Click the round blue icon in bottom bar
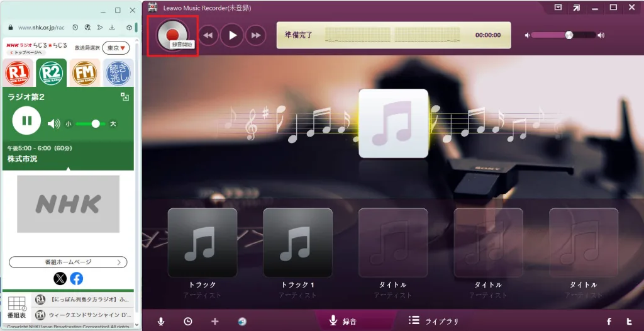The width and height of the screenshot is (644, 331). coord(242,322)
